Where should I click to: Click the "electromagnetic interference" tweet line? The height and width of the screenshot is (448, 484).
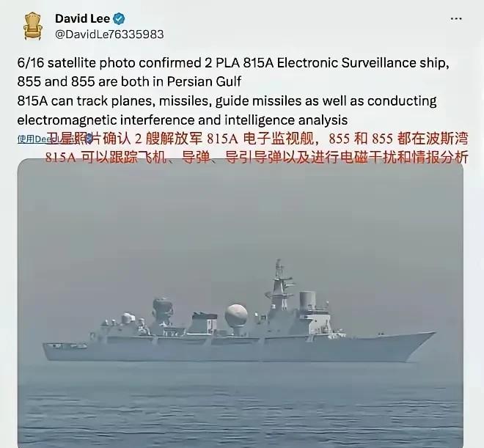[183, 120]
